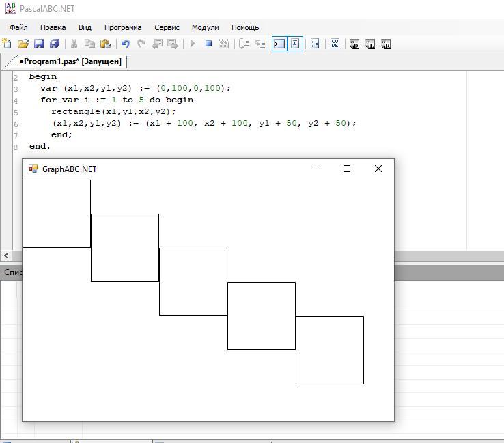Click the New file icon
504x443 pixels.
tap(7, 44)
